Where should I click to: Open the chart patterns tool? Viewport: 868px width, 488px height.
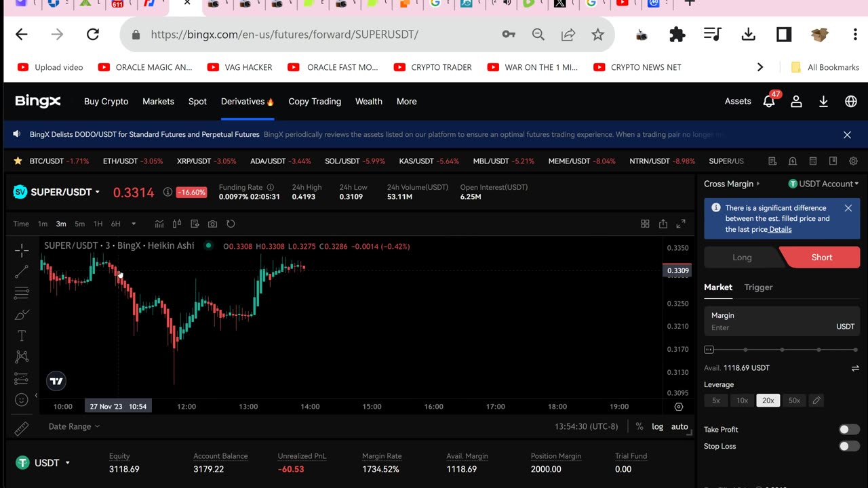tap(22, 357)
